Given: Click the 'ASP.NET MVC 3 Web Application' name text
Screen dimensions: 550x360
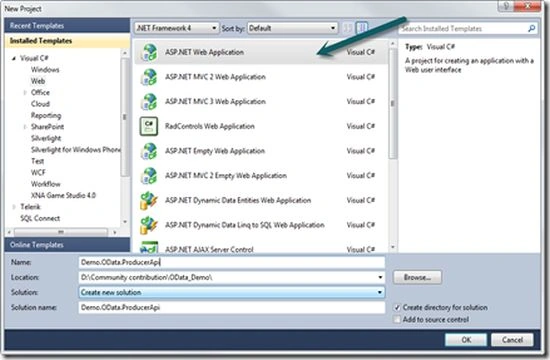Looking at the screenshot, I should click(215, 102).
